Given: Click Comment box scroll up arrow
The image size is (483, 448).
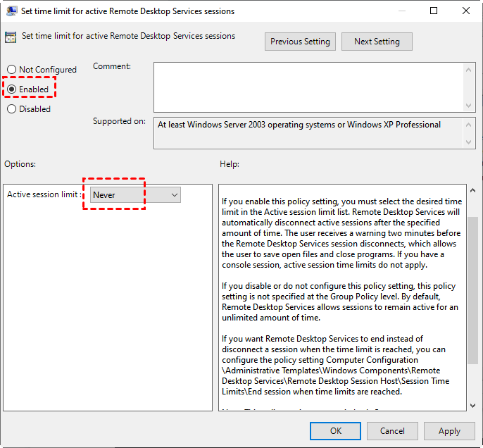Looking at the screenshot, I should (468, 70).
